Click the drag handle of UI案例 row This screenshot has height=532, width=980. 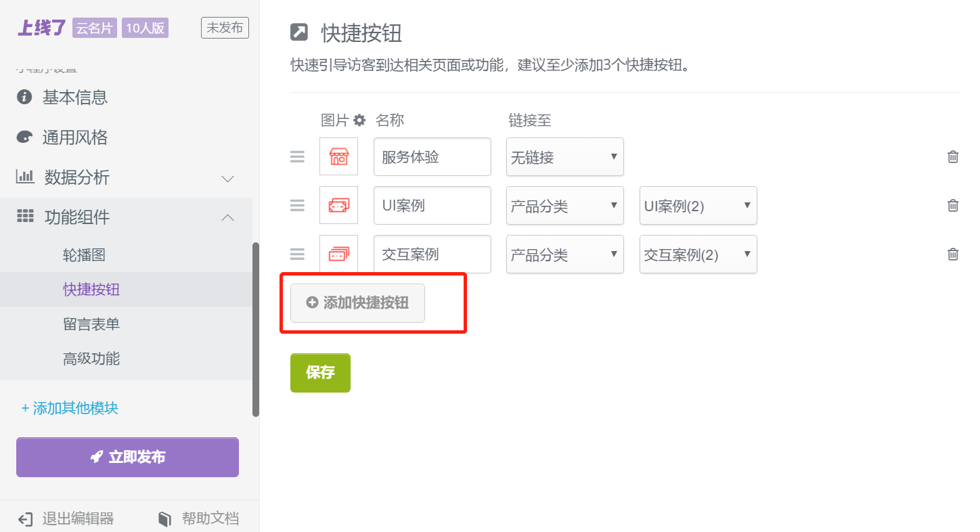click(x=297, y=206)
